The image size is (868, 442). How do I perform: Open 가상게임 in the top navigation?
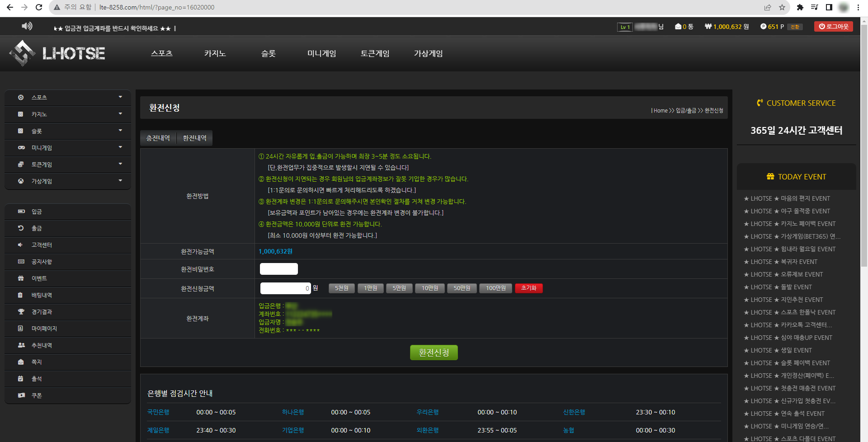[429, 53]
